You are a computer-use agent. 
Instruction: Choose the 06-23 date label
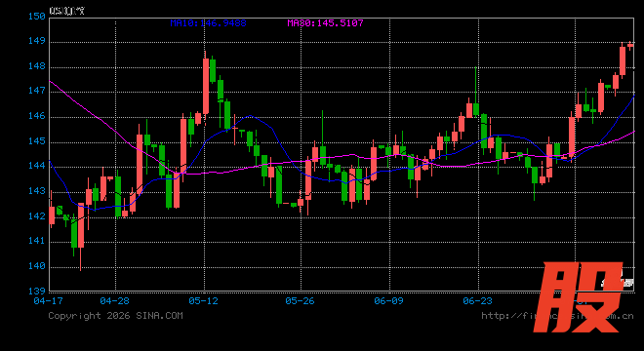tap(477, 301)
